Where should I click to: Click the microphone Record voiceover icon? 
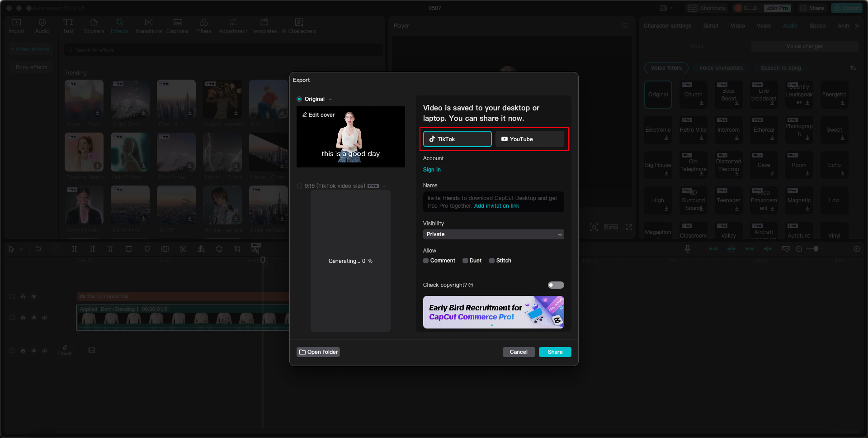tap(688, 249)
